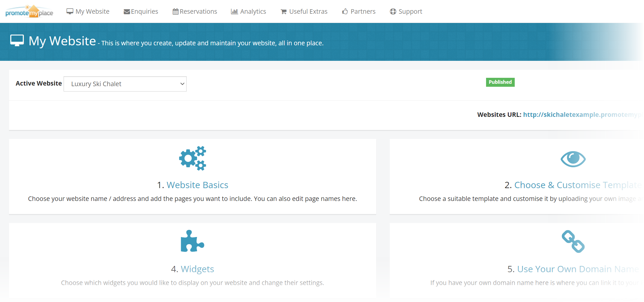
Task: Open the Website Basics link
Action: point(197,185)
